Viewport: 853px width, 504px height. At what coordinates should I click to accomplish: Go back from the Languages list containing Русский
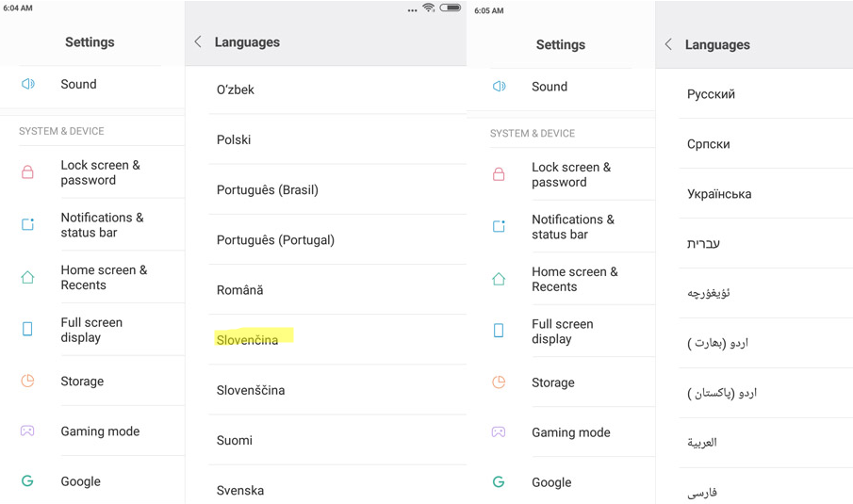(x=668, y=44)
